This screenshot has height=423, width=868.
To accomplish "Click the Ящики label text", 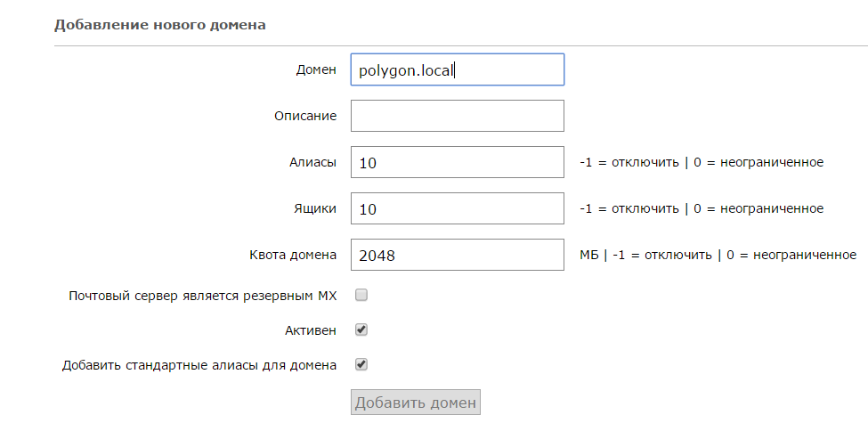I will (315, 208).
